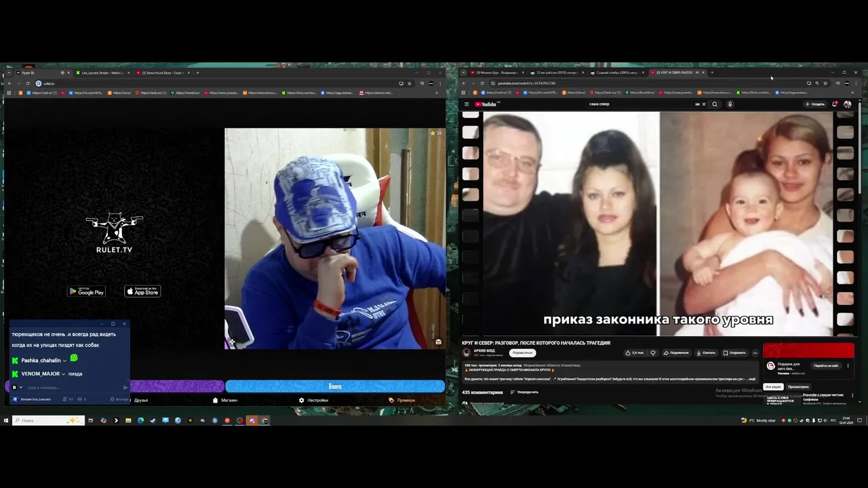Bookmark the YouTube page with star
The width and height of the screenshot is (868, 488).
pyautogui.click(x=825, y=83)
